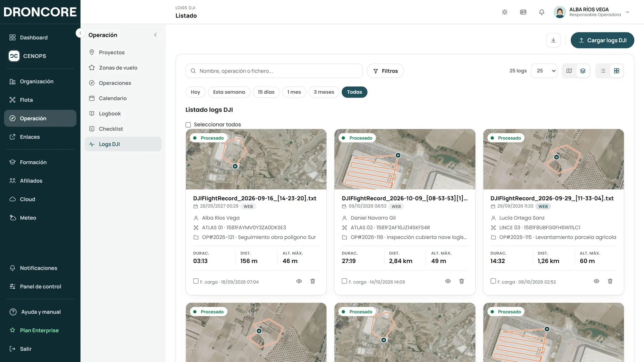The image size is (644, 362).
Task: Open Zonas de vuelo menu item
Action: click(118, 68)
